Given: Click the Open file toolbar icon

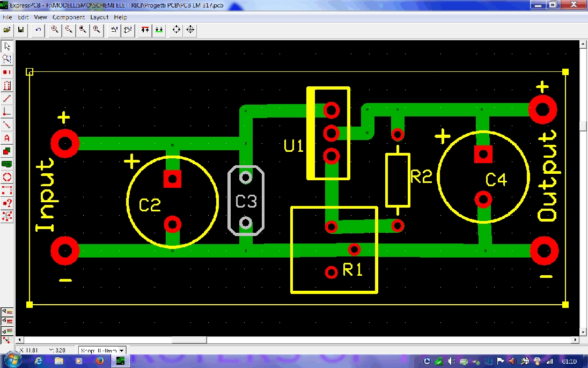Looking at the screenshot, I should 8,30.
